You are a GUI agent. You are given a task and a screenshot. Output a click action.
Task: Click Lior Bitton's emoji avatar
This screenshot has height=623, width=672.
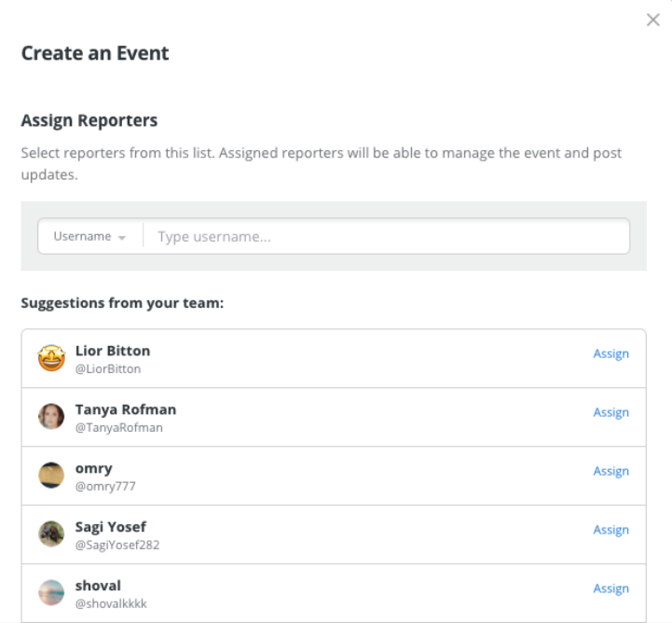[x=51, y=357]
